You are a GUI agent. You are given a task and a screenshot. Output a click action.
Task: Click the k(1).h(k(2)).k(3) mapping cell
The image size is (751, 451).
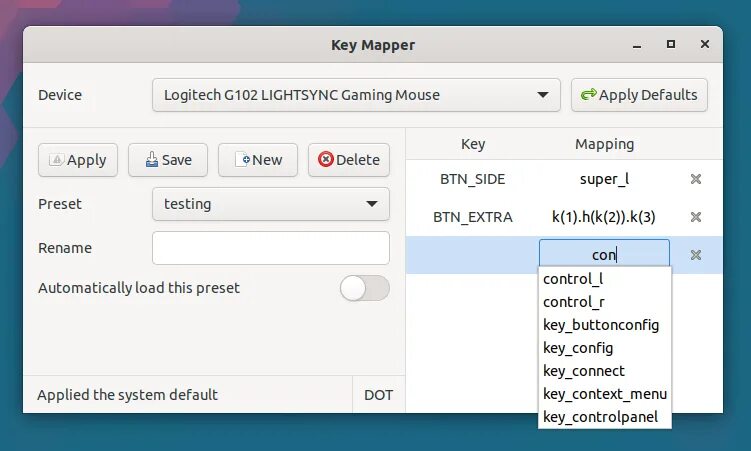click(603, 217)
